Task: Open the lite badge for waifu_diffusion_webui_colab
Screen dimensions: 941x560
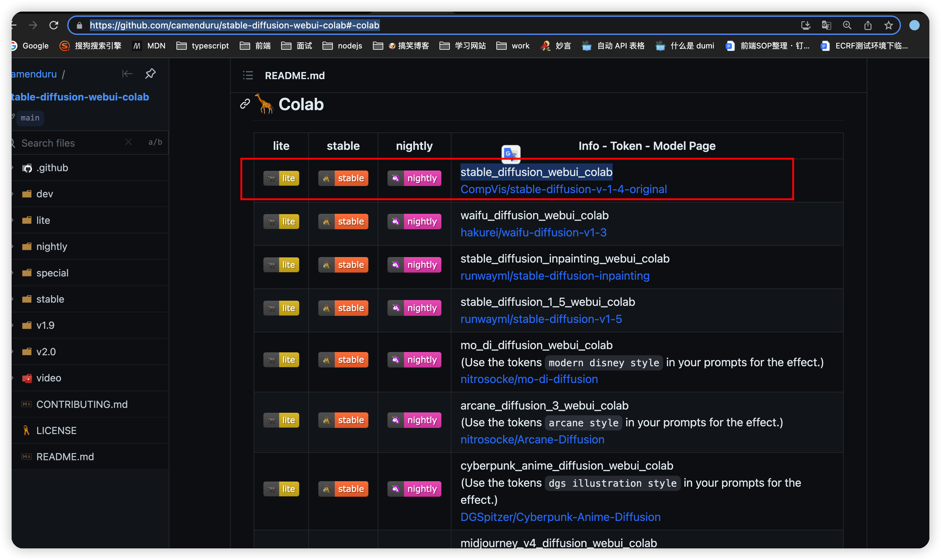Action: pyautogui.click(x=281, y=222)
